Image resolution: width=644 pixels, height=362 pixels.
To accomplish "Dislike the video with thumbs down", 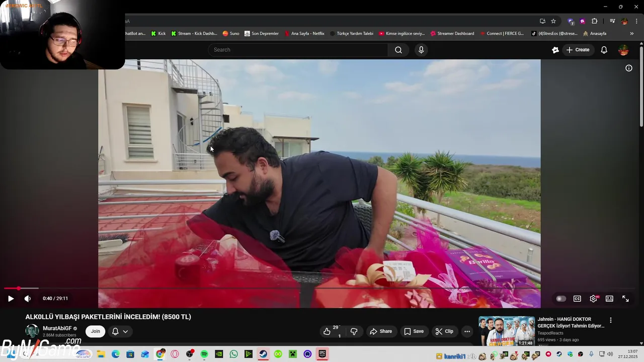I will 354,331.
